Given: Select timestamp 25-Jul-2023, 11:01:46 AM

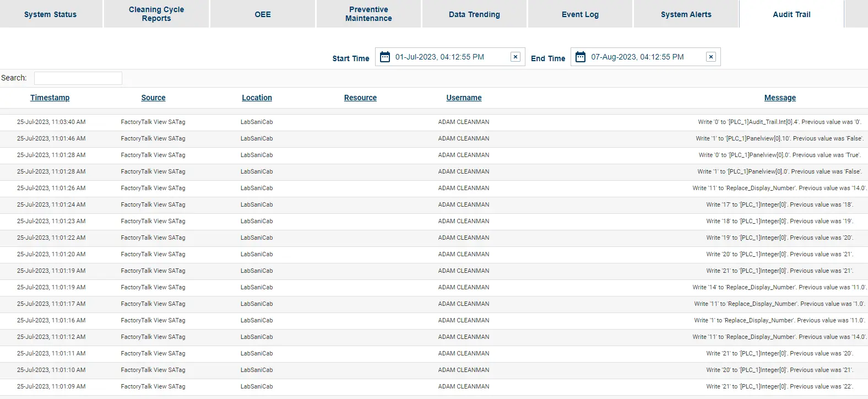Looking at the screenshot, I should (51, 138).
